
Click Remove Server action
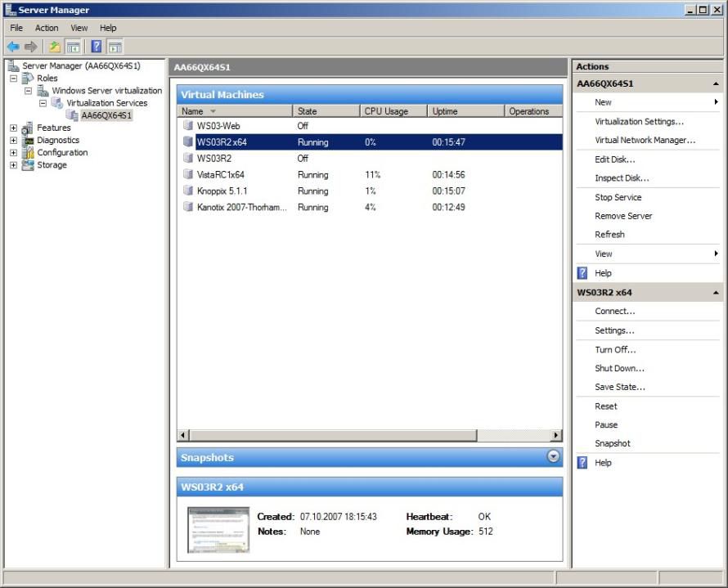[x=623, y=216]
